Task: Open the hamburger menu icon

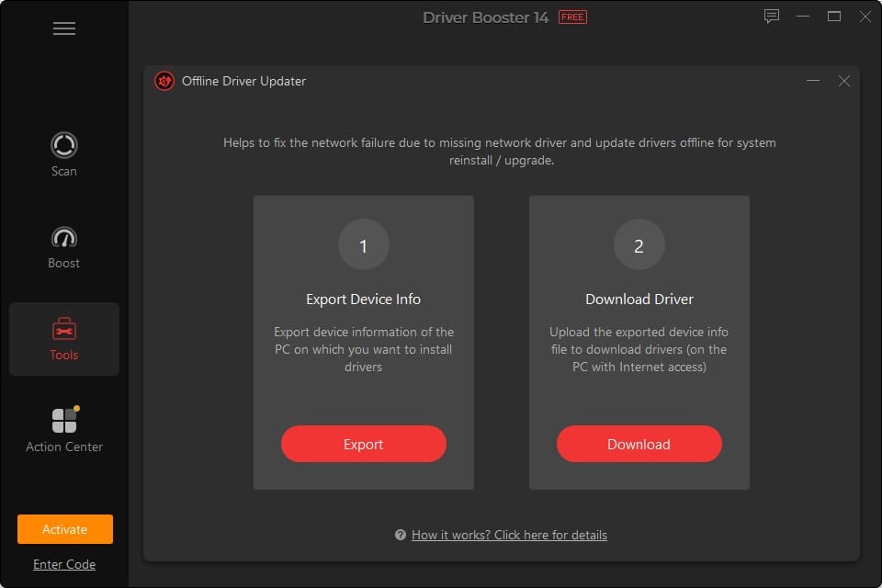Action: [64, 28]
